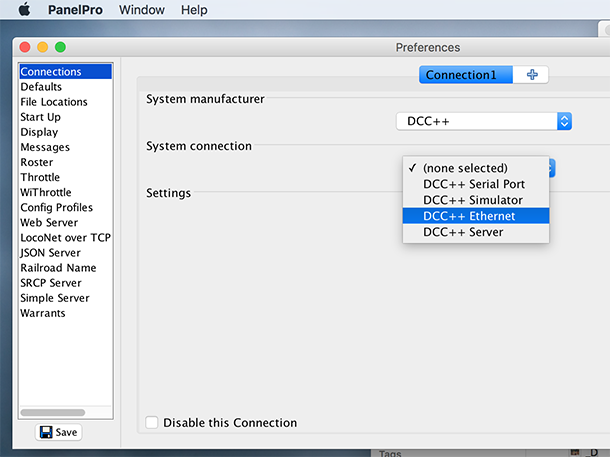
Task: Choose DCC++ Serial Port option
Action: pos(476,184)
